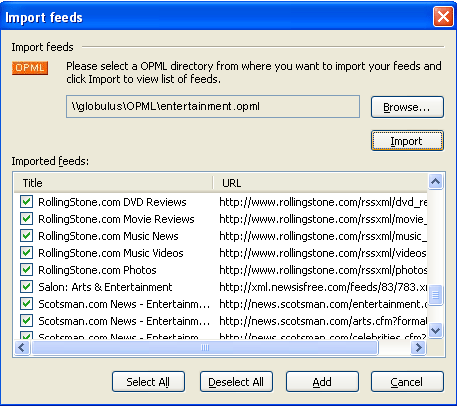The height and width of the screenshot is (406, 457).
Task: Uncheck Salon: Arts & Entertainment checkbox
Action: coord(26,287)
